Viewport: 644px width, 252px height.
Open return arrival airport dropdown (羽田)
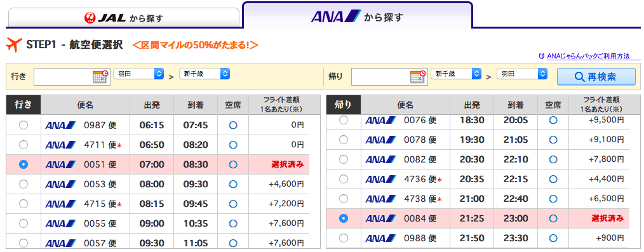[x=522, y=74]
